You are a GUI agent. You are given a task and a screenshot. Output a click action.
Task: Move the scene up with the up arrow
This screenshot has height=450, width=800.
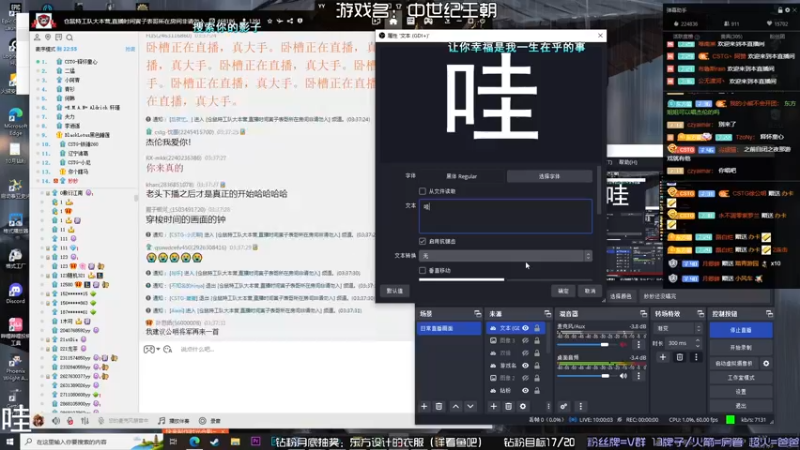[456, 406]
